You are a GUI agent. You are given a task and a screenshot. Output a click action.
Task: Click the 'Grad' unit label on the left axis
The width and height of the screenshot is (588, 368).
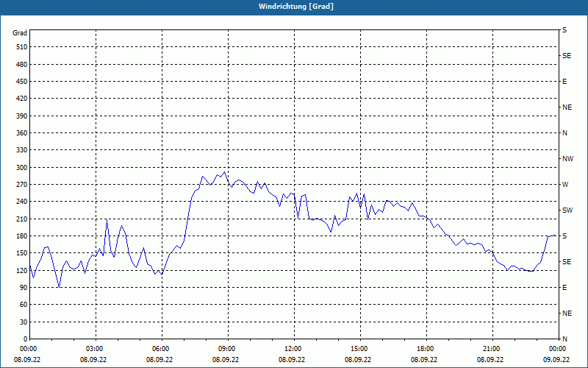point(20,33)
